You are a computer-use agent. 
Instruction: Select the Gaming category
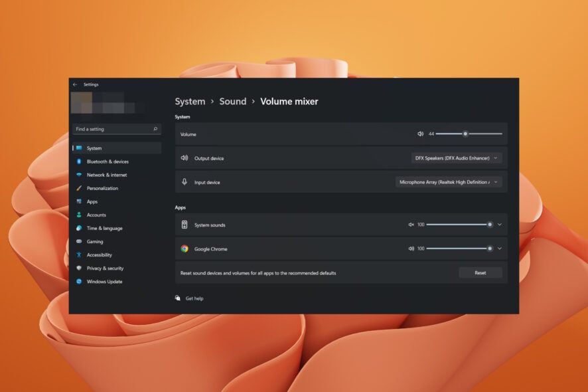point(117,241)
